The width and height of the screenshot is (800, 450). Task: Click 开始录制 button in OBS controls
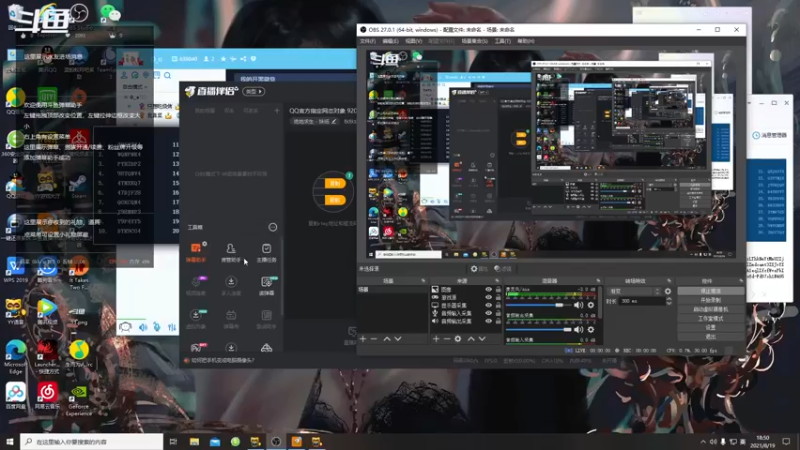(x=710, y=300)
